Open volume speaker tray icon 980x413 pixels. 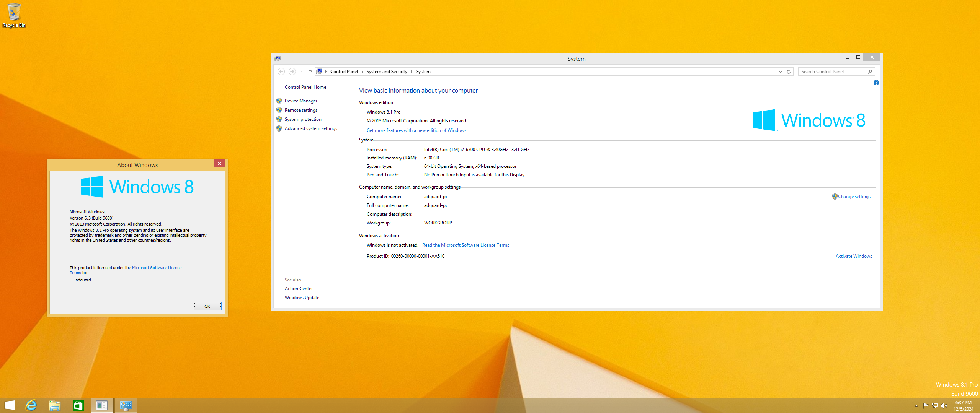coord(944,406)
